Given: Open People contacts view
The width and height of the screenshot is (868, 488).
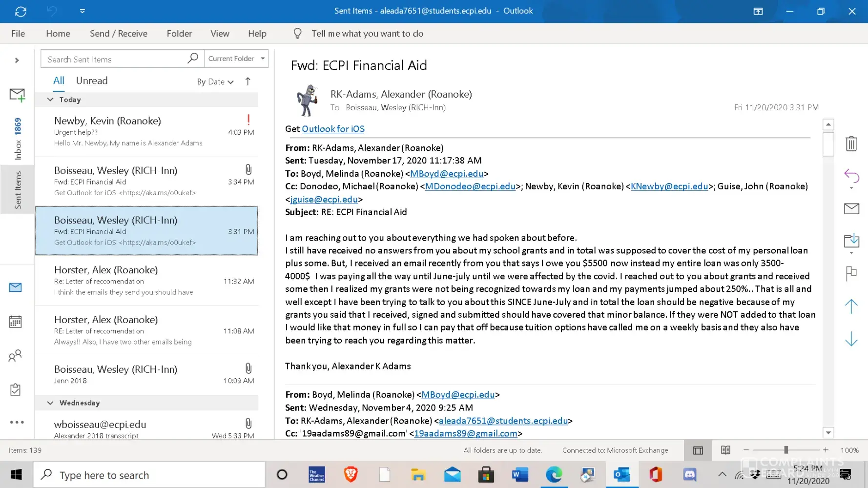Looking at the screenshot, I should (x=16, y=356).
